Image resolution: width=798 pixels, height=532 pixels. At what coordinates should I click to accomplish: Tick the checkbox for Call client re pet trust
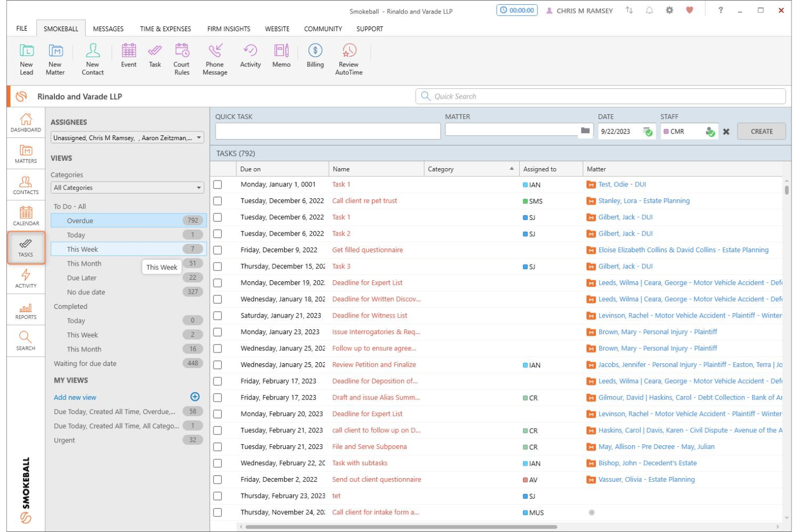[217, 201]
